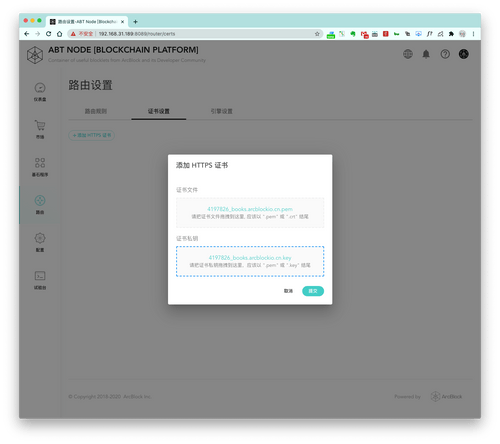
Task: Open the green printer-like extension icon
Action: [331, 34]
